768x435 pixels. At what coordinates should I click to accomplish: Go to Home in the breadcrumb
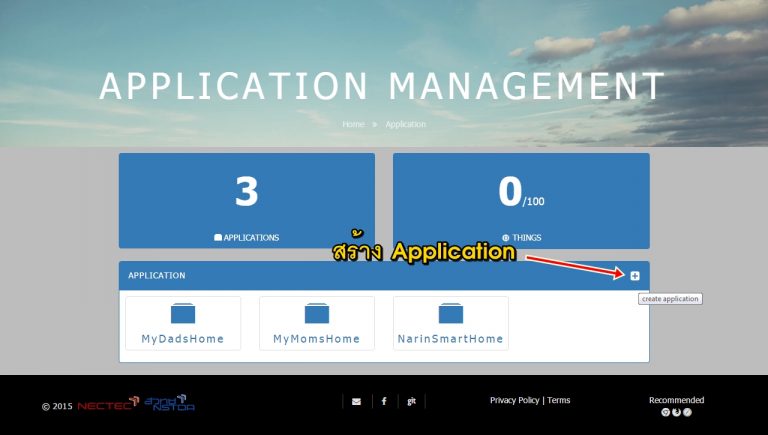353,124
